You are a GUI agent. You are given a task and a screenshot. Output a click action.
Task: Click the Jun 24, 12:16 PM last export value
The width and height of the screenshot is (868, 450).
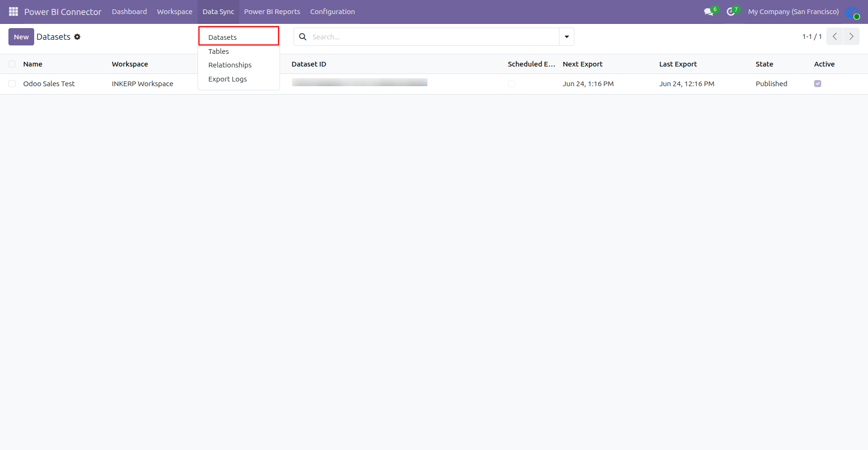tap(687, 84)
